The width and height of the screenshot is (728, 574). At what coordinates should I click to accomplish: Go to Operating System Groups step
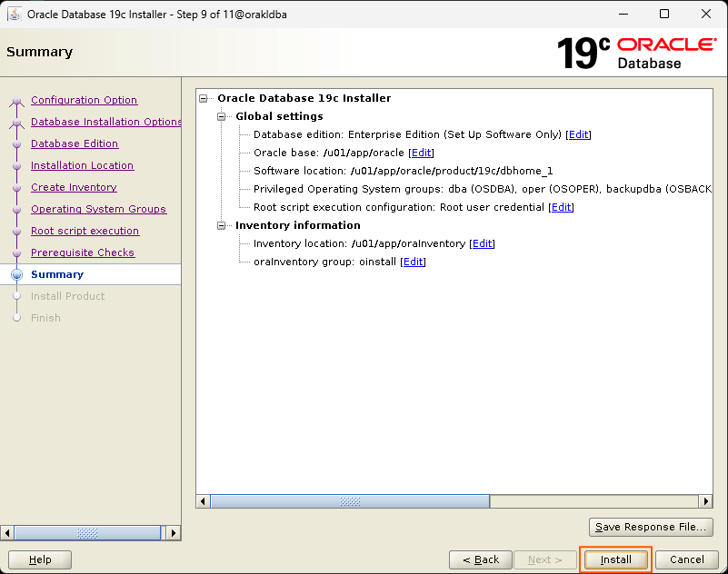coord(98,209)
